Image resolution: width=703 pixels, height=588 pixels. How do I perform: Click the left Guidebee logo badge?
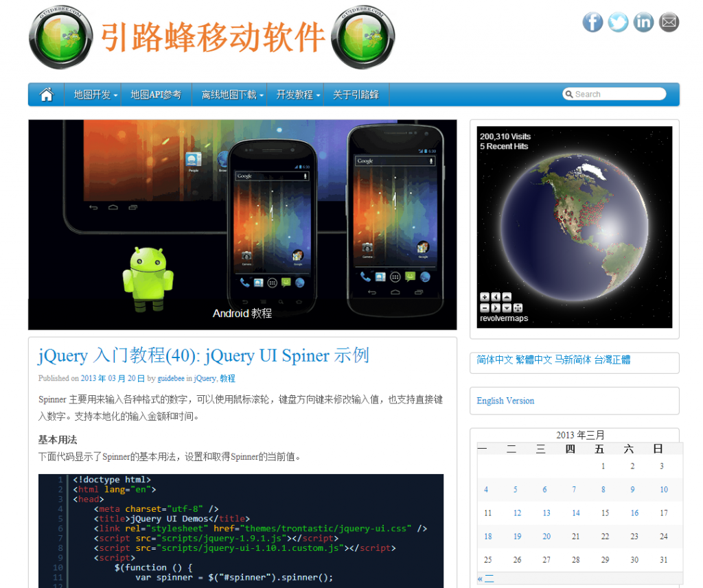click(61, 37)
